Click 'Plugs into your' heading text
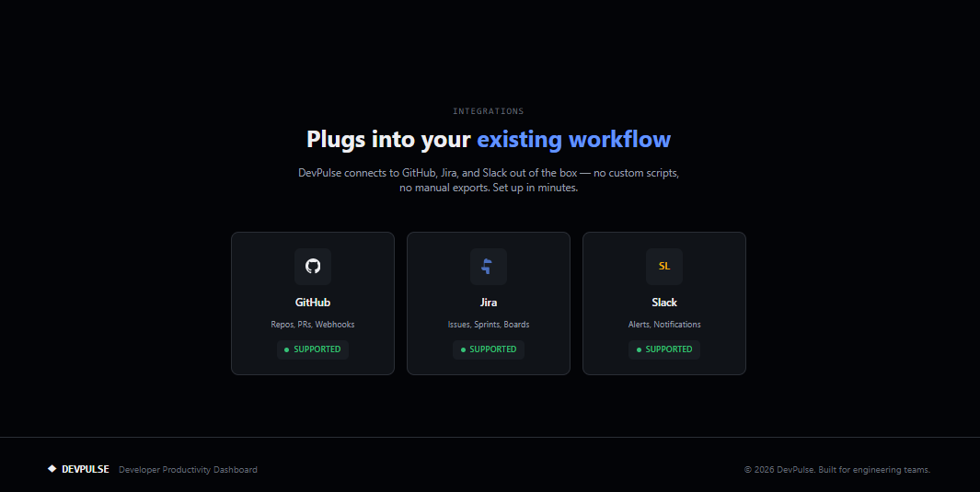The height and width of the screenshot is (492, 980). point(388,139)
